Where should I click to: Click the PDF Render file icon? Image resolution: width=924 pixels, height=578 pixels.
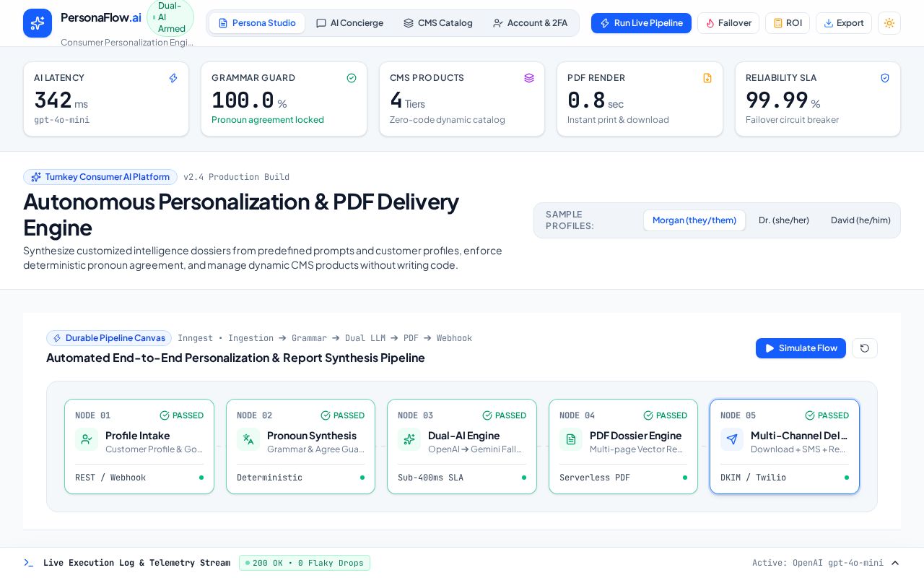(707, 78)
